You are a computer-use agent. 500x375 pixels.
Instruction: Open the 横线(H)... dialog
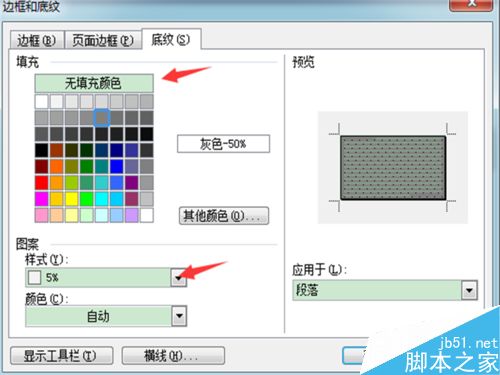[x=173, y=356]
